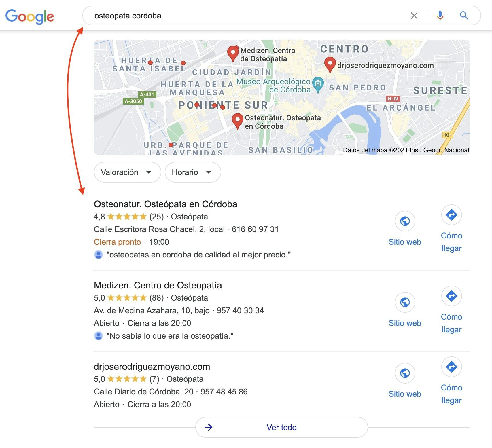Click the drjoserodriguezmoyano.com rating with 7 reviews
492x448 pixels.
(126, 379)
